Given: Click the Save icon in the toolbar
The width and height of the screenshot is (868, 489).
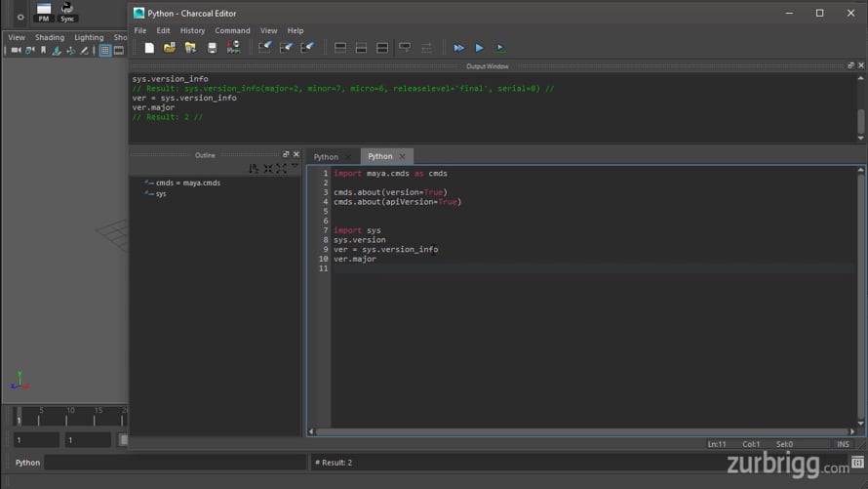Looking at the screenshot, I should (212, 48).
